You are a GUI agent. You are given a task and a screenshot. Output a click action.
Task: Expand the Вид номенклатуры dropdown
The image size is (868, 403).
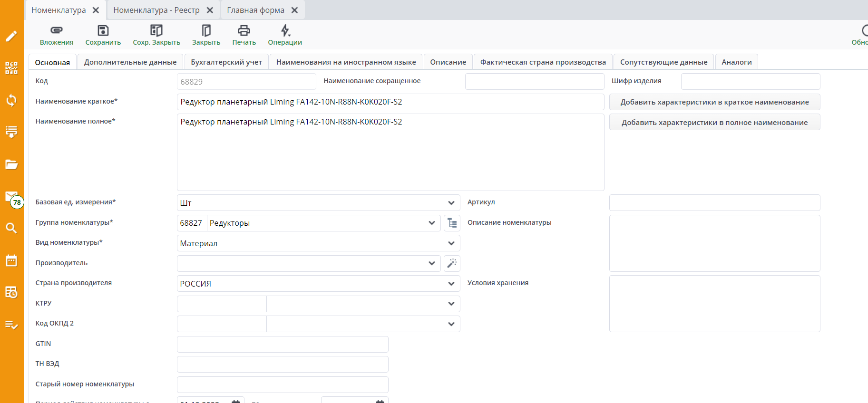tap(451, 243)
